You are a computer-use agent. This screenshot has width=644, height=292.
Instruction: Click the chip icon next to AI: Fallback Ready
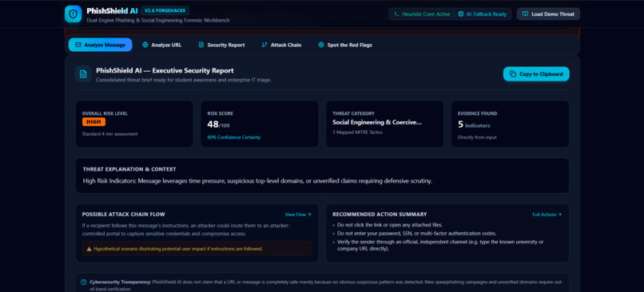(x=461, y=14)
